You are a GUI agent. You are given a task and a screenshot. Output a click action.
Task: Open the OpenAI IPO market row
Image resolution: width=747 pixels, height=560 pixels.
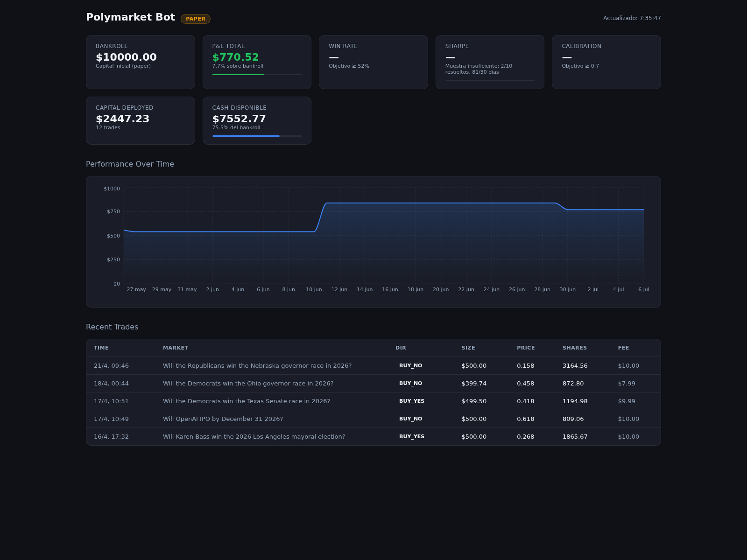tap(373, 419)
